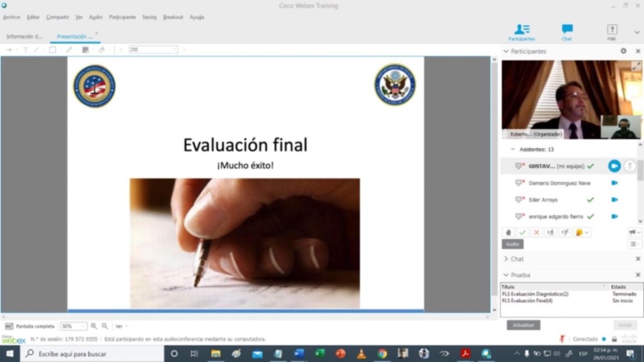Image resolution: width=644 pixels, height=362 pixels.
Task: Open participants panel settings gear
Action: (623, 51)
